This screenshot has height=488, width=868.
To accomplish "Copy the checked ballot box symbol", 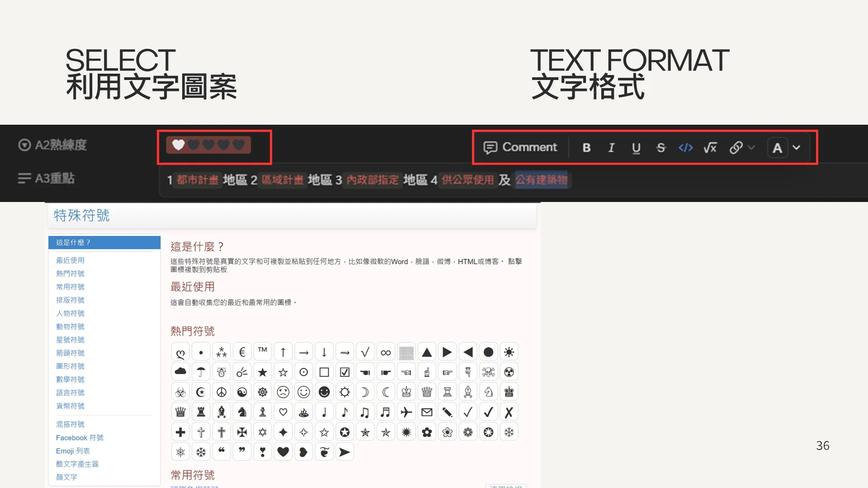I will pos(344,372).
